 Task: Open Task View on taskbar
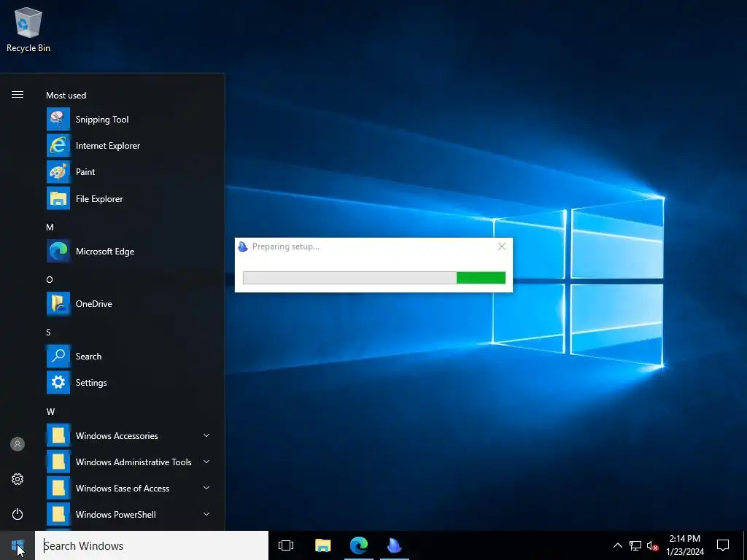coord(286,545)
